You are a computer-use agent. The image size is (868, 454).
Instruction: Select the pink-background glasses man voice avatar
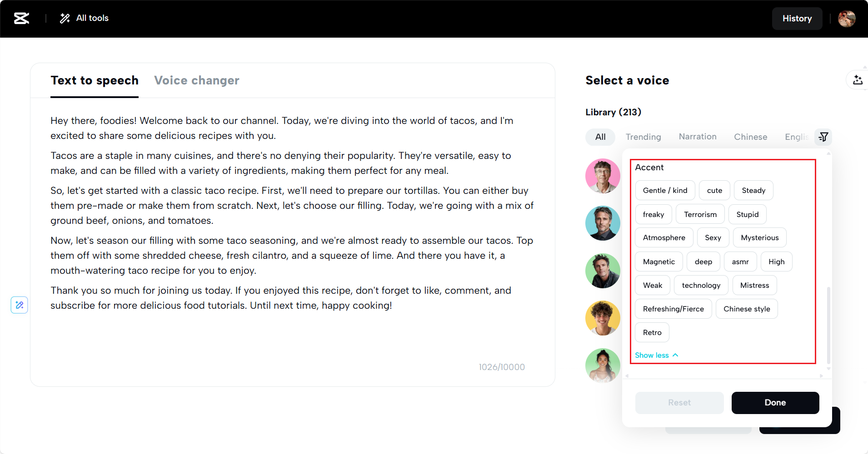pos(603,176)
